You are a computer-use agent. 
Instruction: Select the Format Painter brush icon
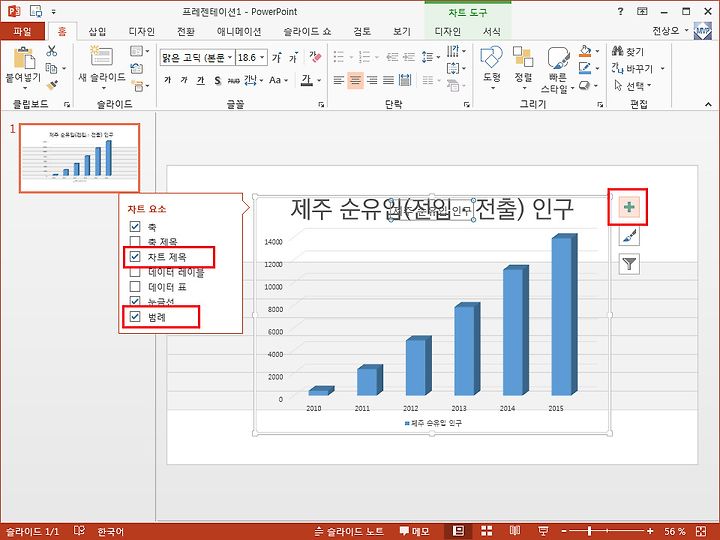click(x=52, y=85)
